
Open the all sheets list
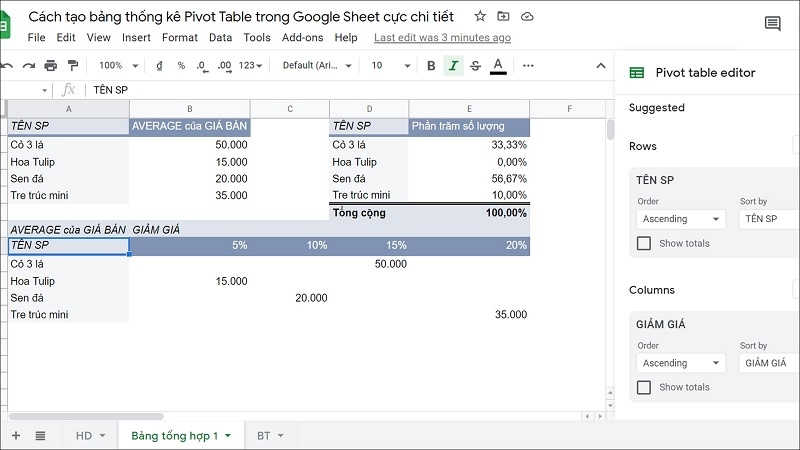tap(40, 436)
